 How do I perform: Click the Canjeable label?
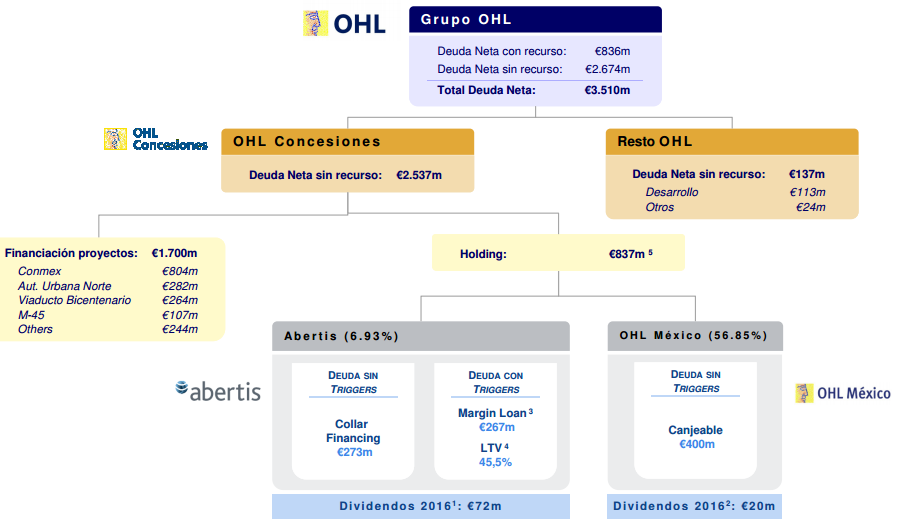point(695,430)
